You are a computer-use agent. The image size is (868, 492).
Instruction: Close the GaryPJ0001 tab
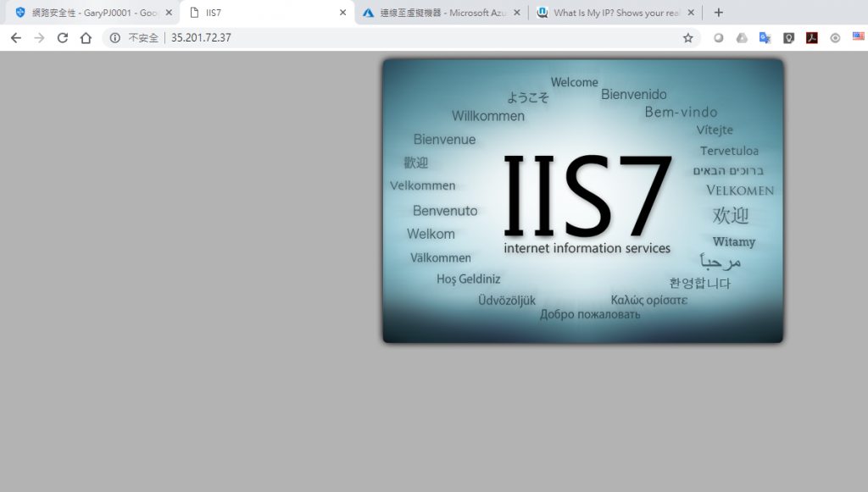169,13
